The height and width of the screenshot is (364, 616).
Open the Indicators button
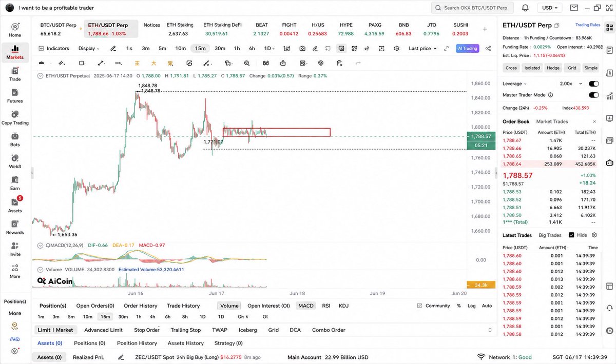pyautogui.click(x=53, y=48)
